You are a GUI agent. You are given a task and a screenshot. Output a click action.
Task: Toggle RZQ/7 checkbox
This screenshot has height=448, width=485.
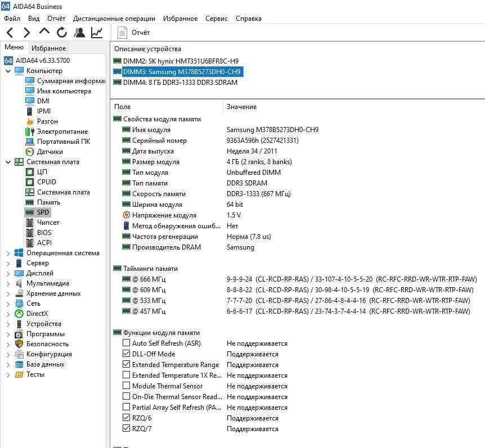[126, 428]
